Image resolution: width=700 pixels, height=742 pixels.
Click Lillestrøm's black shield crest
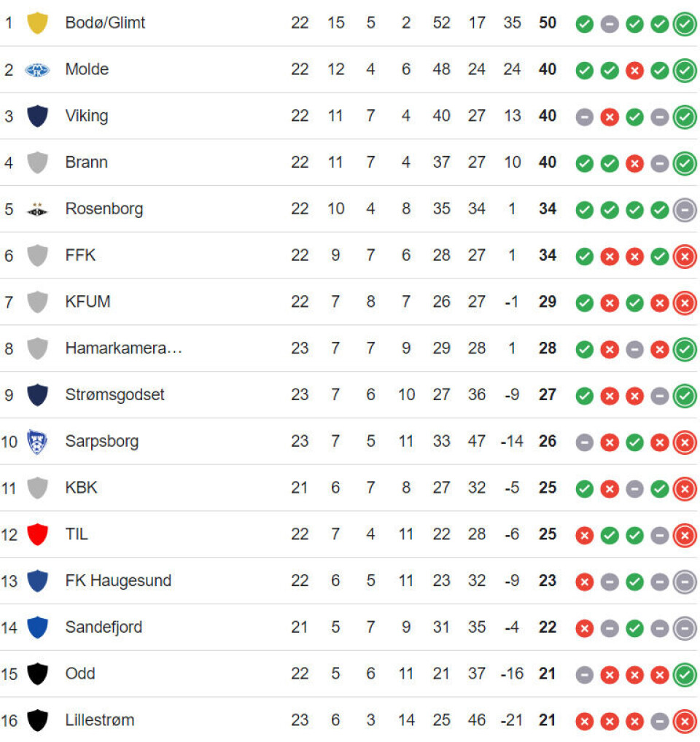click(37, 720)
